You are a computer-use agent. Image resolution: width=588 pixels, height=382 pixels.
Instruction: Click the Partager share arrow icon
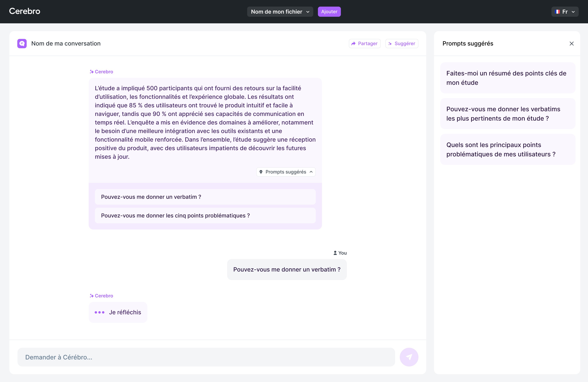(x=353, y=44)
